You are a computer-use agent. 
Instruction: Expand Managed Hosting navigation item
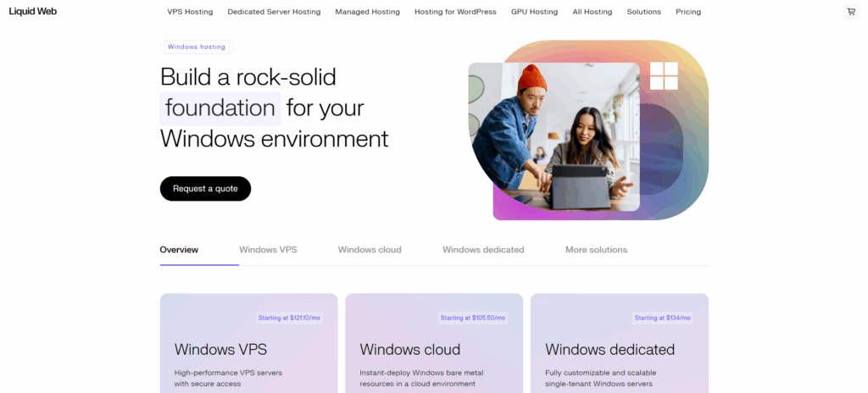(x=368, y=12)
